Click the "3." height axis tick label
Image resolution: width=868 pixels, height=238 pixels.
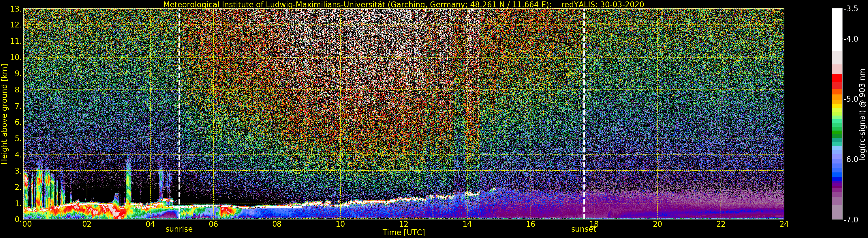(18, 171)
